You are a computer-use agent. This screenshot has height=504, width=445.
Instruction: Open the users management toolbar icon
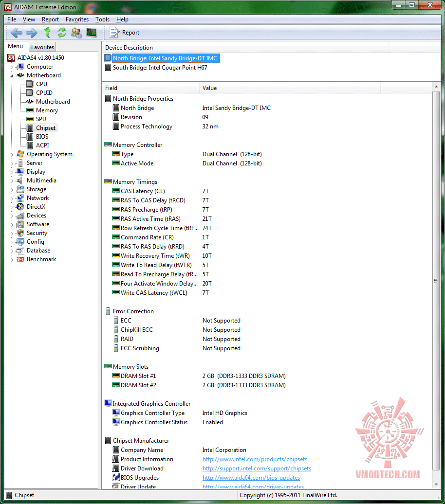coord(76,33)
